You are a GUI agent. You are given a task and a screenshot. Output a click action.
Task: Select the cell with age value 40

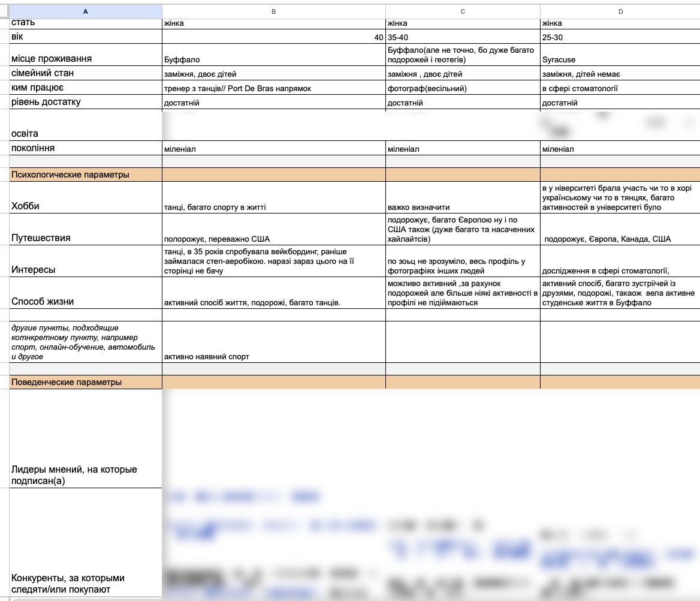pyautogui.click(x=274, y=37)
